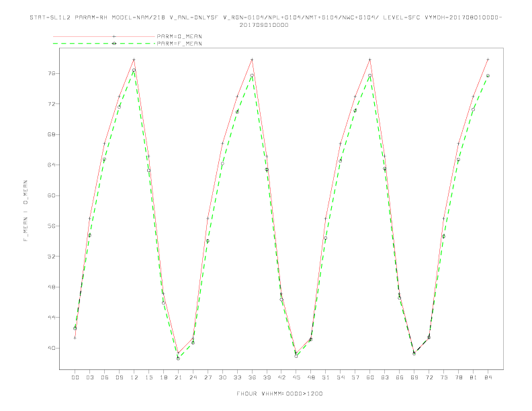Click the red solid legend line sample

[104, 36]
